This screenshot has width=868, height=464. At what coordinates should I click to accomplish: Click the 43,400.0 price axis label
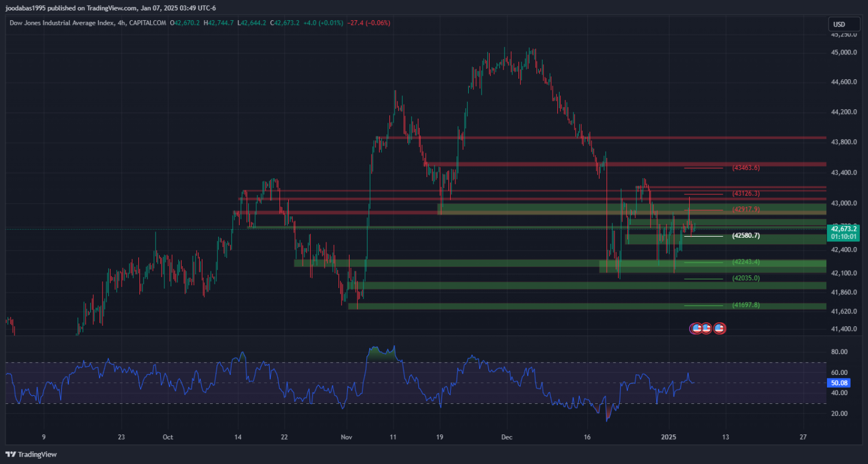pyautogui.click(x=844, y=173)
